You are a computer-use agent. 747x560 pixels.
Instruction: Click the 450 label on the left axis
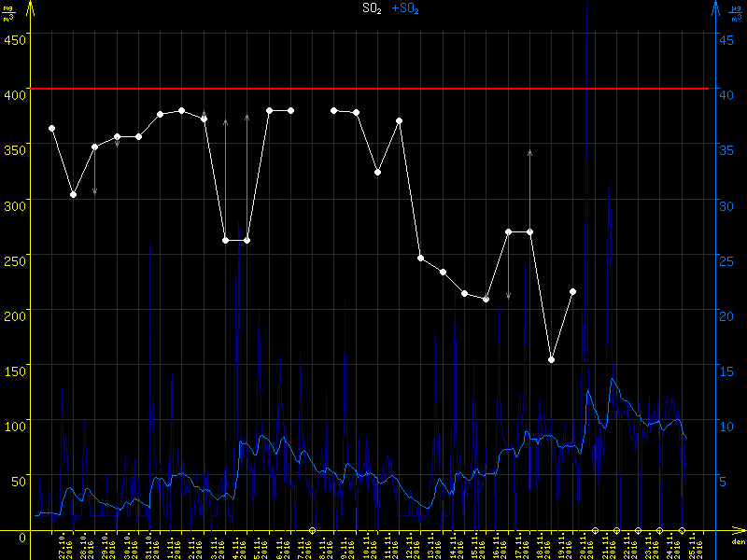[15, 39]
